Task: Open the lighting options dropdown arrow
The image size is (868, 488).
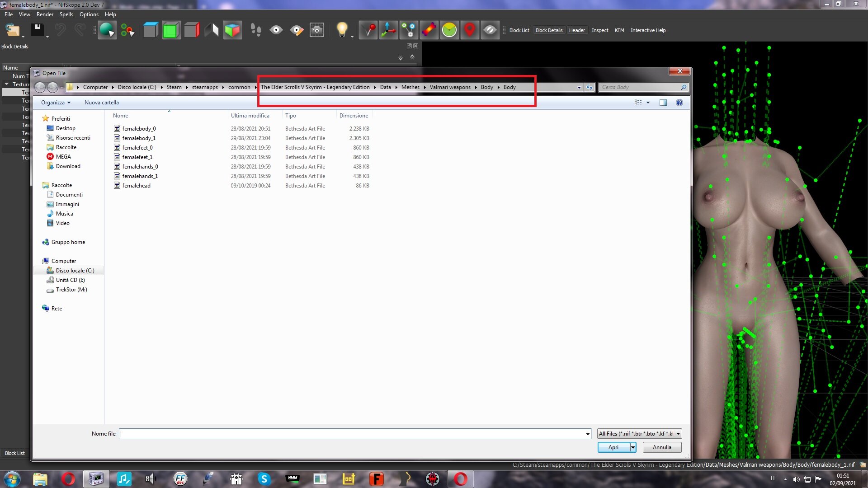Action: pos(352,36)
